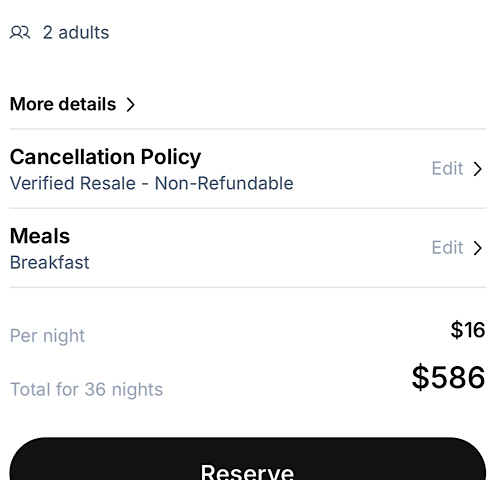
Task: Click the arrow icon in Meals row
Action: click(478, 248)
